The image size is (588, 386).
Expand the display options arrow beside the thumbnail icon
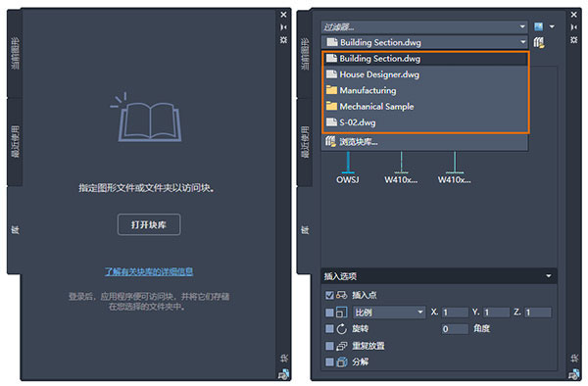(x=552, y=26)
